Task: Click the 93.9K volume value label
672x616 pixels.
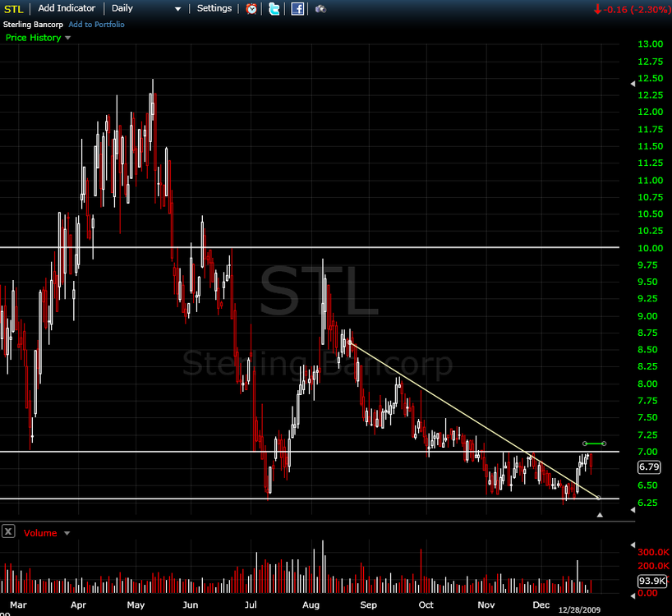Action: pyautogui.click(x=651, y=581)
